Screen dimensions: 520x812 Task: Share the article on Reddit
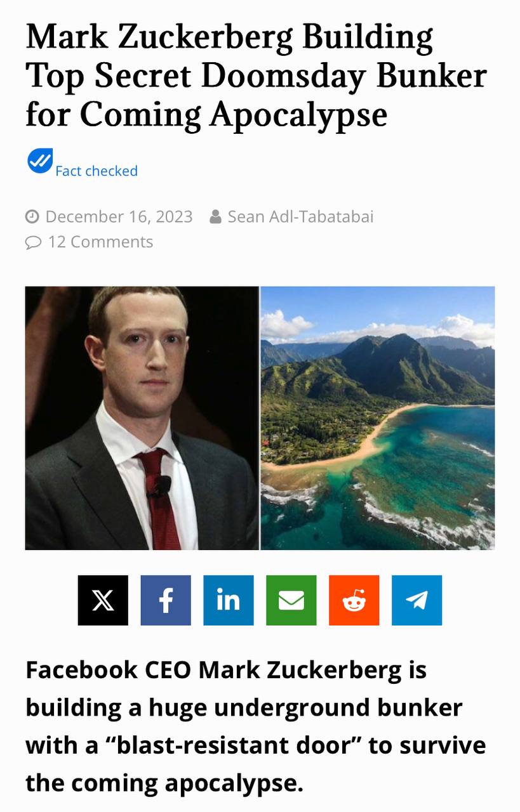(354, 600)
